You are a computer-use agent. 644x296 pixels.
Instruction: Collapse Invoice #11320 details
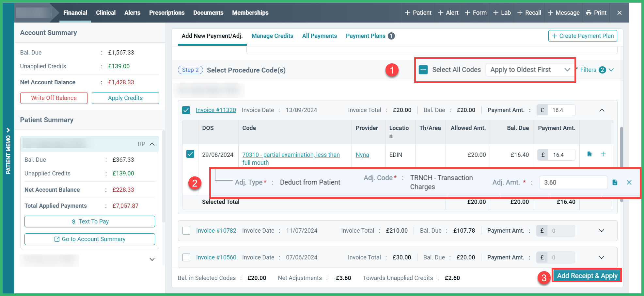[x=602, y=110]
